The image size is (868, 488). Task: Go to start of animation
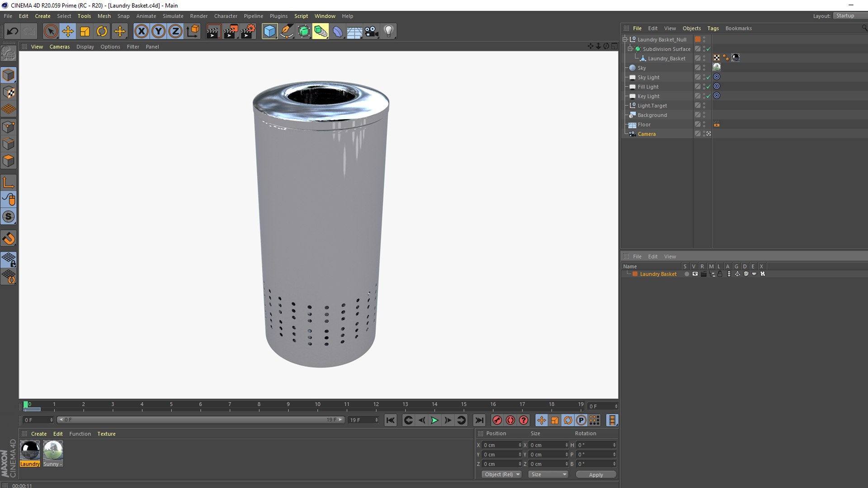tap(390, 420)
